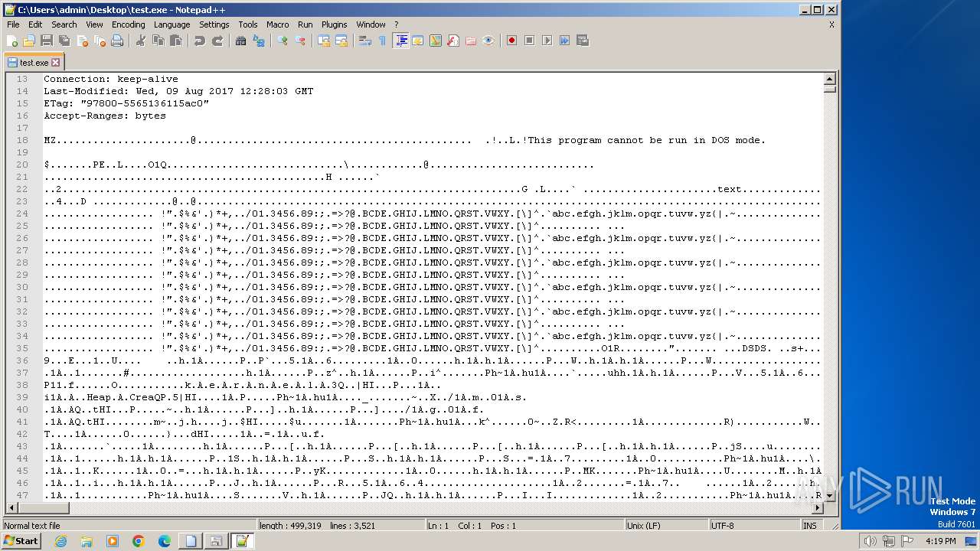
Task: Run macro multiple times icon
Action: click(565, 41)
